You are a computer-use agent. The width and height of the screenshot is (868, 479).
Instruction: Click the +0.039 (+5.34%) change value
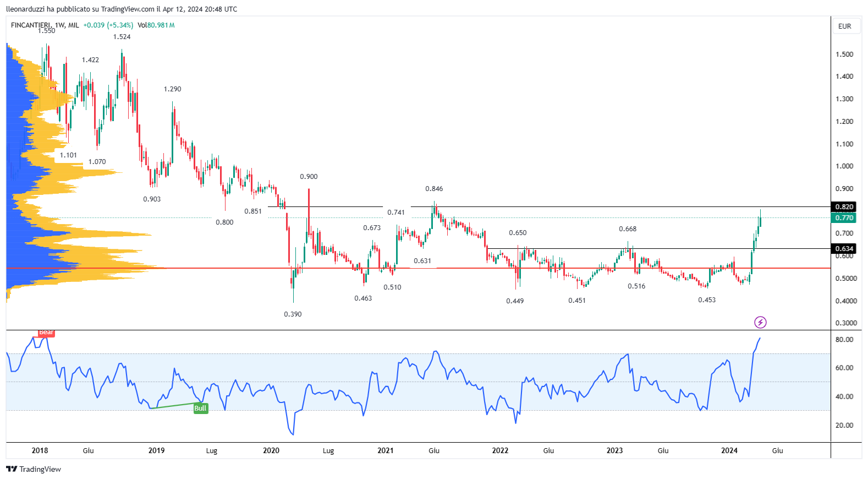click(108, 25)
